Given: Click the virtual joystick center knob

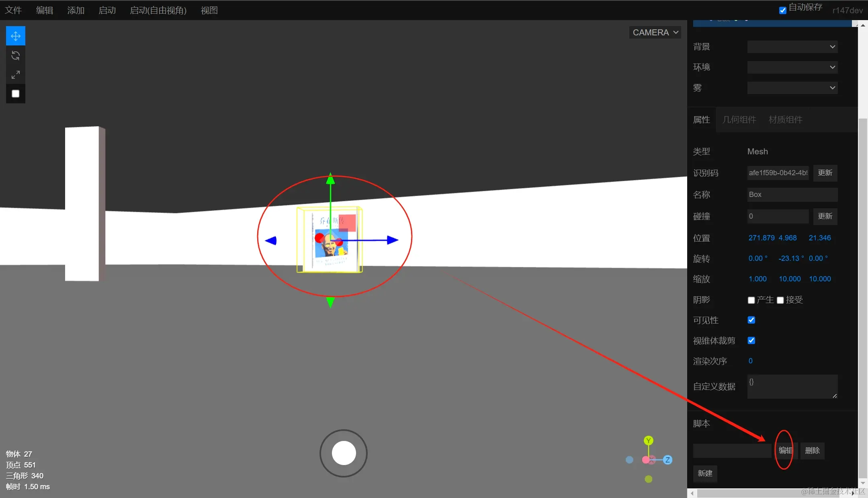Looking at the screenshot, I should tap(344, 453).
